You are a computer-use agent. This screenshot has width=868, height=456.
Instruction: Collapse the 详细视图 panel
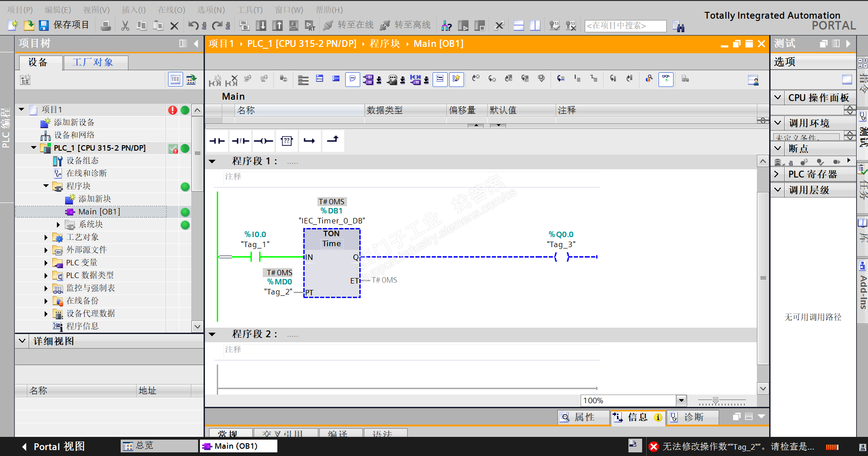[22, 341]
